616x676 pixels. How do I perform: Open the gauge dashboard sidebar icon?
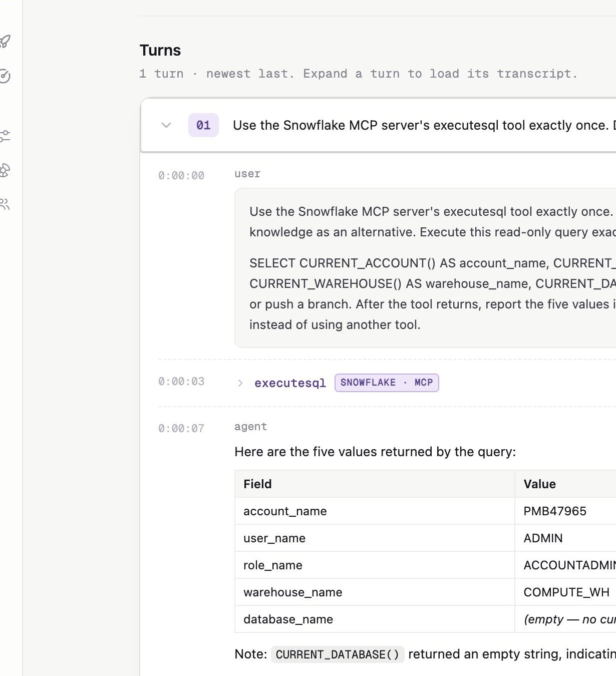[x=5, y=76]
